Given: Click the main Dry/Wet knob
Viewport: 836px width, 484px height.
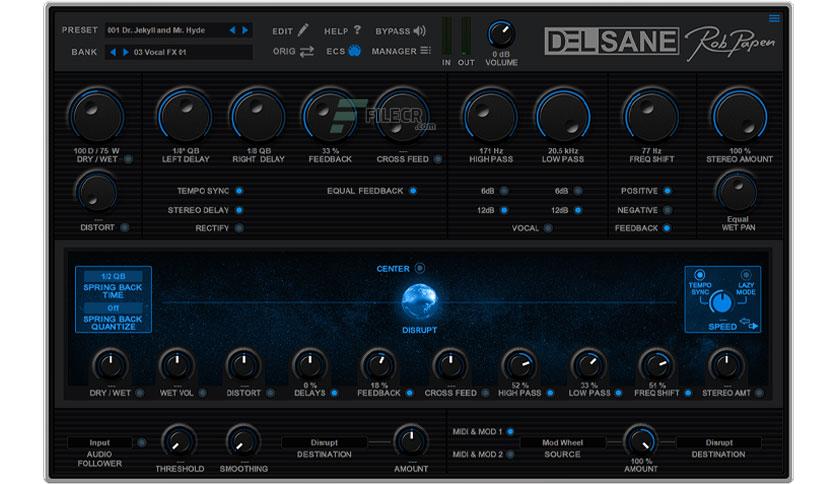Looking at the screenshot, I should click(97, 117).
